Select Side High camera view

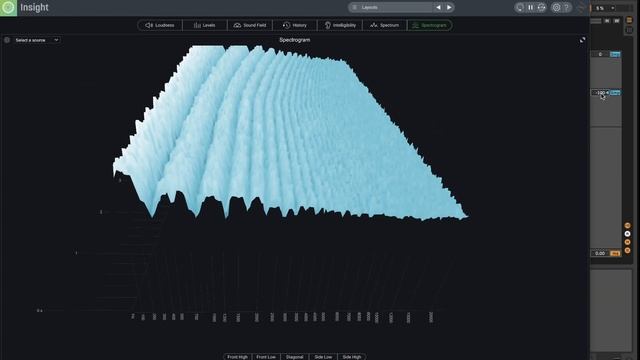point(352,357)
